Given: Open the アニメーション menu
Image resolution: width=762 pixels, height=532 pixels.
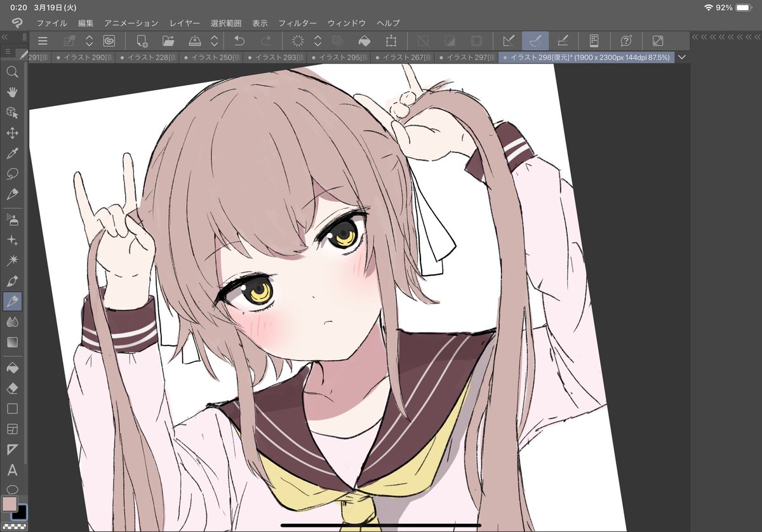Looking at the screenshot, I should click(131, 23).
